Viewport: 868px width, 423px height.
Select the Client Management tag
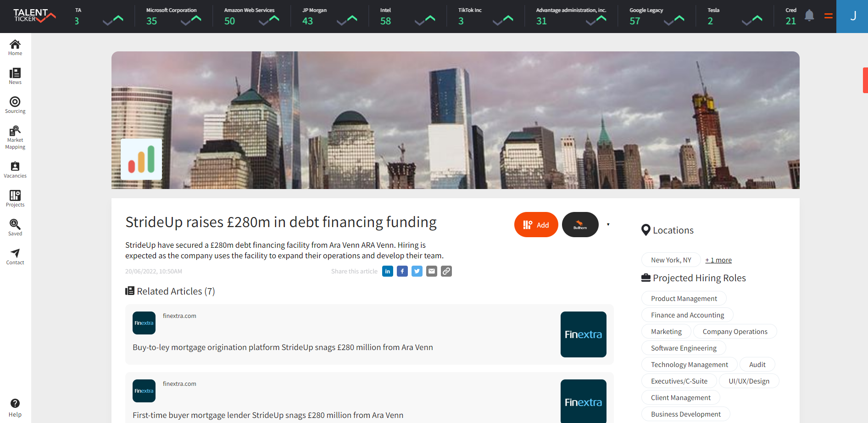pos(681,397)
